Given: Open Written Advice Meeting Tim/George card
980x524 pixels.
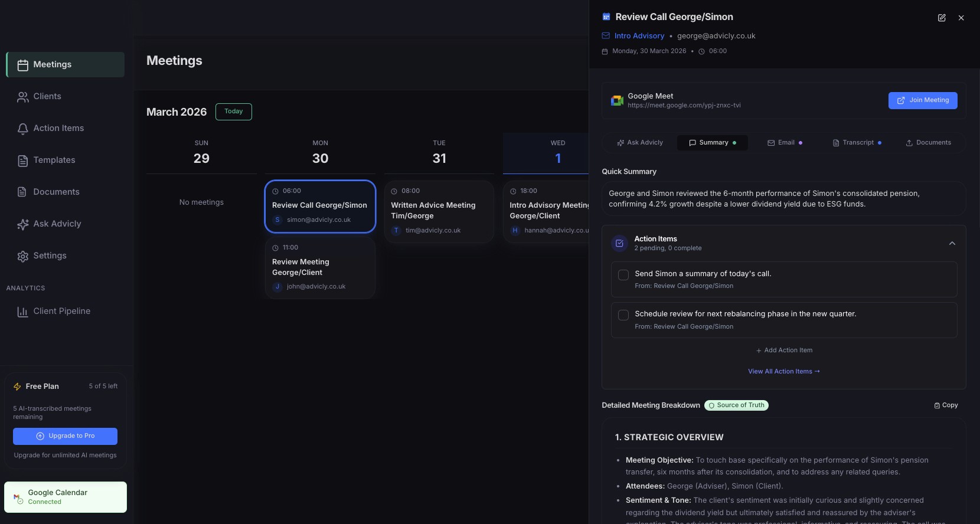Looking at the screenshot, I should click(x=439, y=211).
